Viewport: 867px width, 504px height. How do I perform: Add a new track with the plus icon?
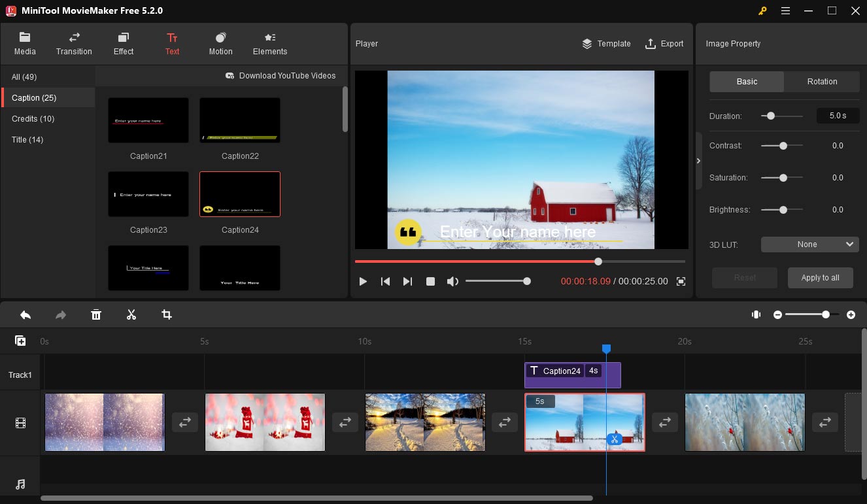point(20,341)
